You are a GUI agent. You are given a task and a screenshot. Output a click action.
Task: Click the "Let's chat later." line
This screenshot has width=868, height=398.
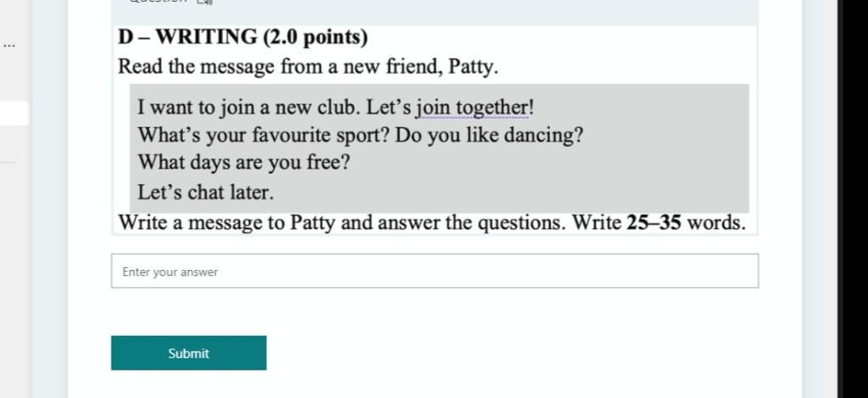click(205, 193)
